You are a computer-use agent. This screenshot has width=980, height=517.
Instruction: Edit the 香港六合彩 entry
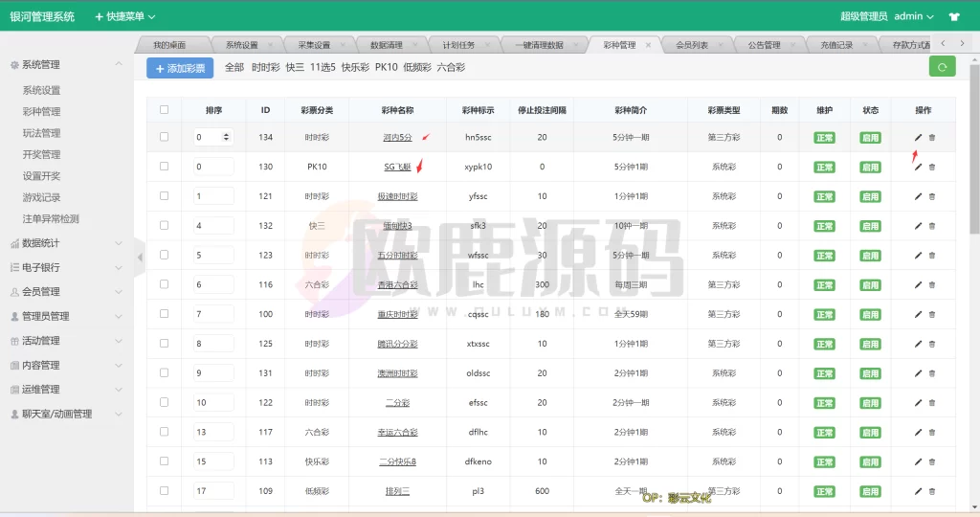point(918,284)
